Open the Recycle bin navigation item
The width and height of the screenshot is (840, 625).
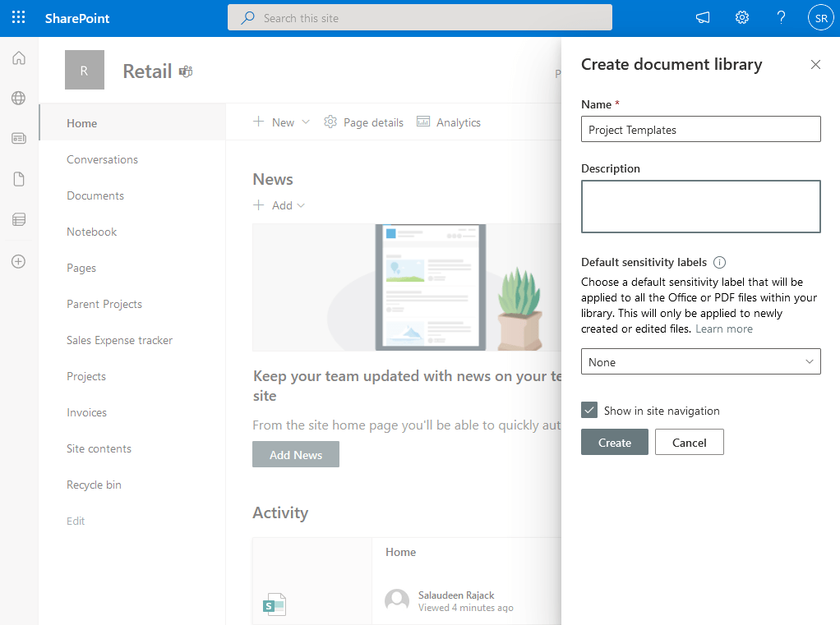(x=94, y=485)
